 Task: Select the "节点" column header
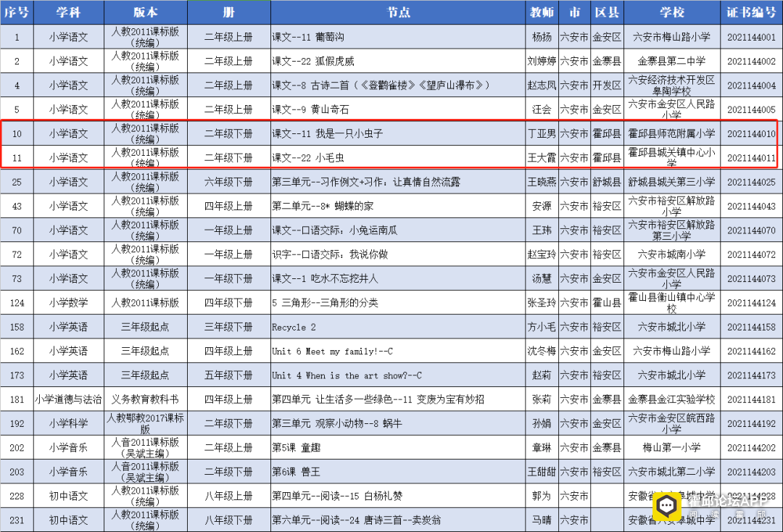(398, 12)
